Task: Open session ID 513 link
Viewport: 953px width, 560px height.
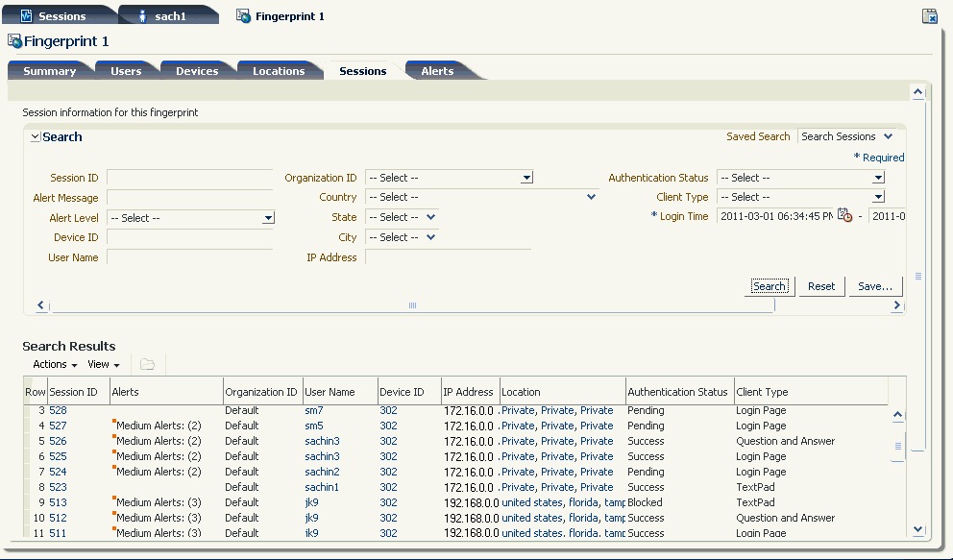Action: pos(58,502)
